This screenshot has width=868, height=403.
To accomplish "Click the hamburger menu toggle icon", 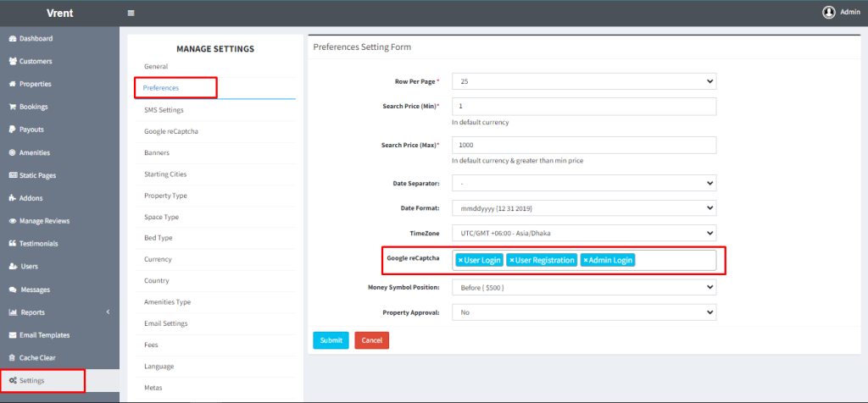I will click(x=131, y=13).
